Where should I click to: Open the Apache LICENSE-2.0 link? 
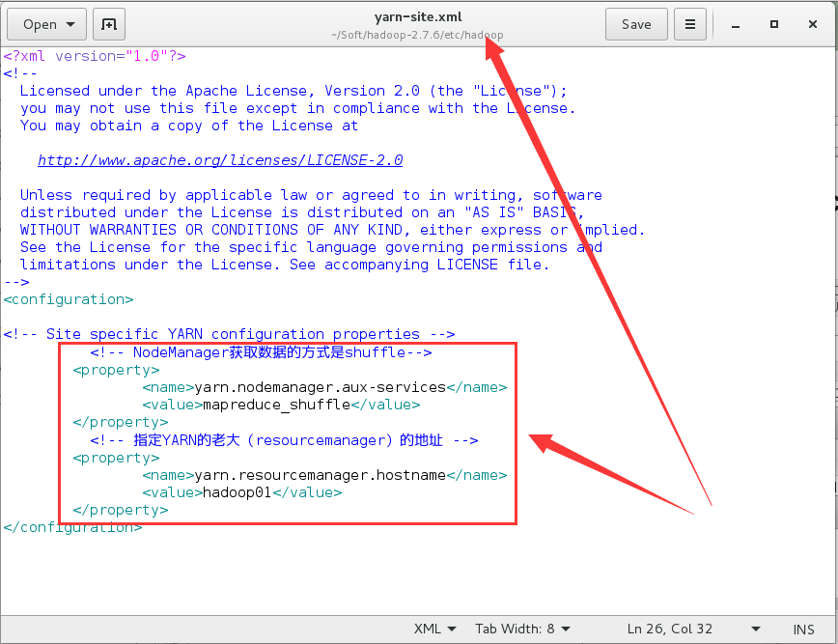click(x=220, y=160)
